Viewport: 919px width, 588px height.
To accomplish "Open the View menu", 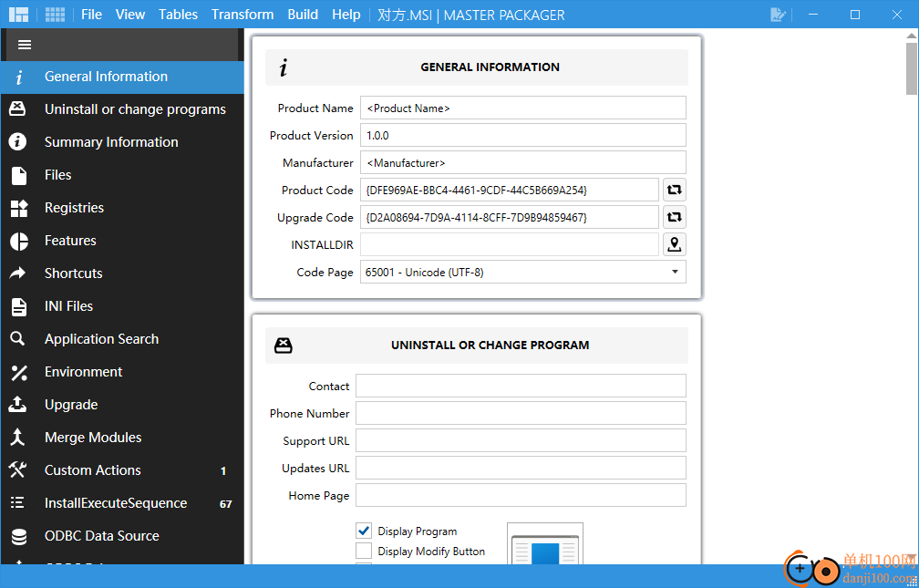I will [x=130, y=15].
